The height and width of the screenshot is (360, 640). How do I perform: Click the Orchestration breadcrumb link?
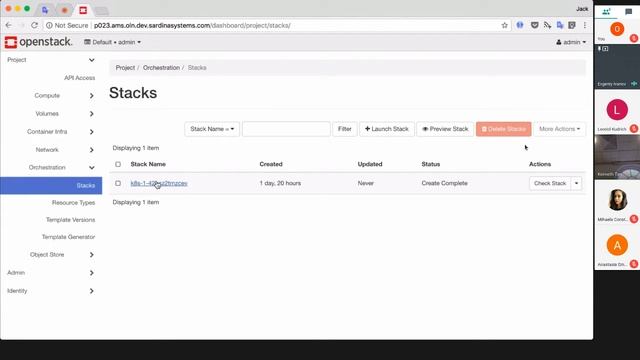[161, 68]
